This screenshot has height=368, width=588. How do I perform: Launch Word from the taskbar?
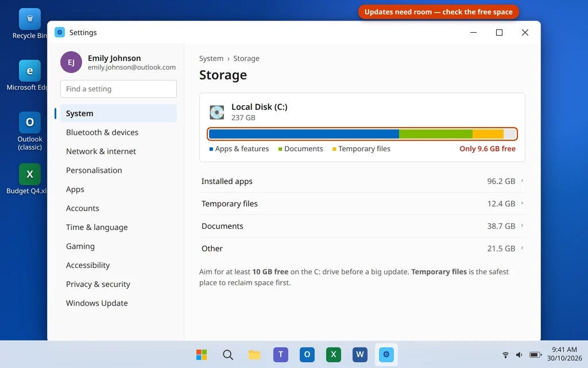(x=359, y=354)
